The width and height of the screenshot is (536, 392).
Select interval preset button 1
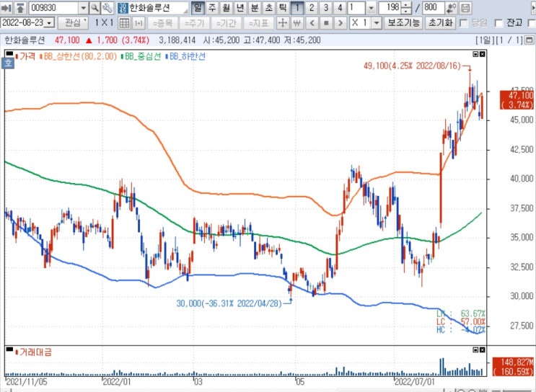click(297, 7)
